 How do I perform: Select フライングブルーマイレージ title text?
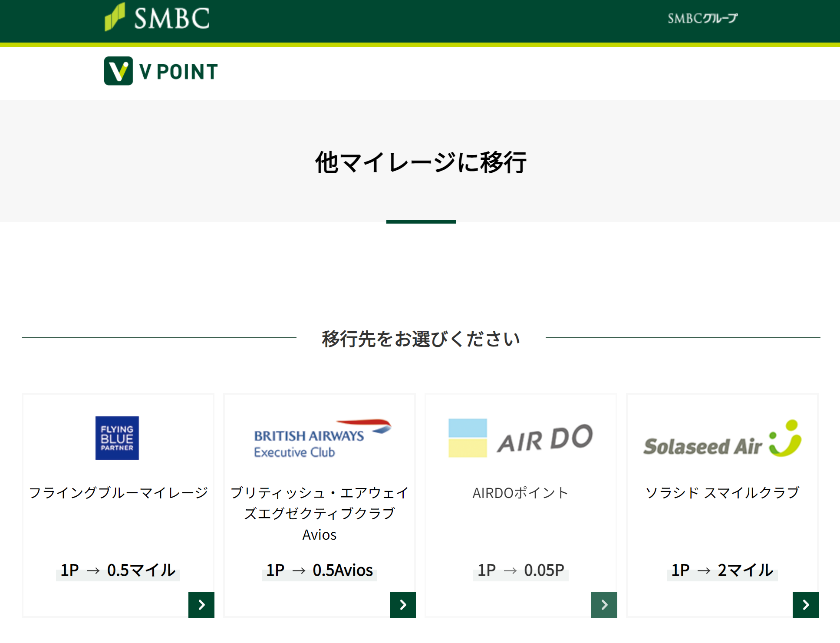point(118,493)
